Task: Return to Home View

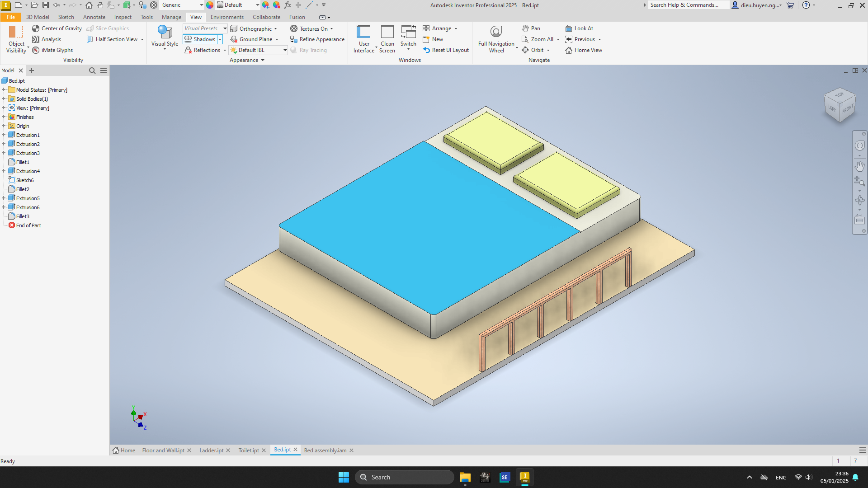Action: tap(584, 50)
